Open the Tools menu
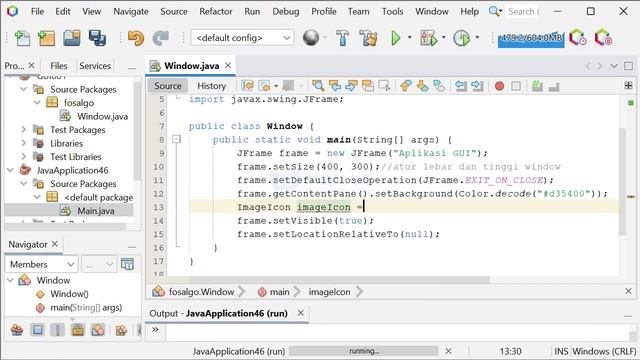Viewport: 640px width, 360px height. pyautogui.click(x=392, y=11)
